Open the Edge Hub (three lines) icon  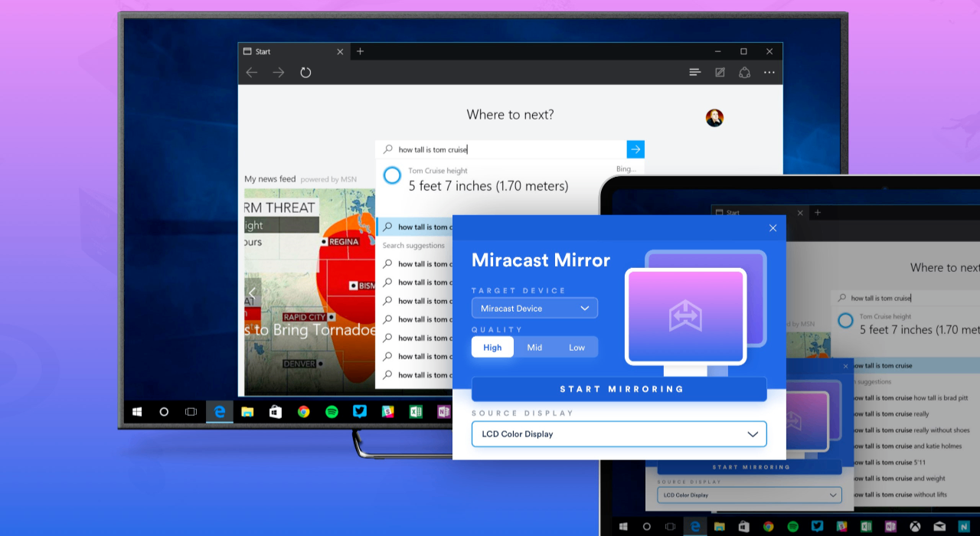point(694,73)
